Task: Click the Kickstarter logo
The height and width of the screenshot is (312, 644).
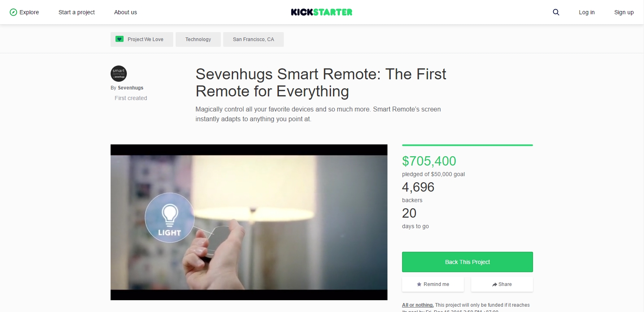Action: [x=322, y=12]
